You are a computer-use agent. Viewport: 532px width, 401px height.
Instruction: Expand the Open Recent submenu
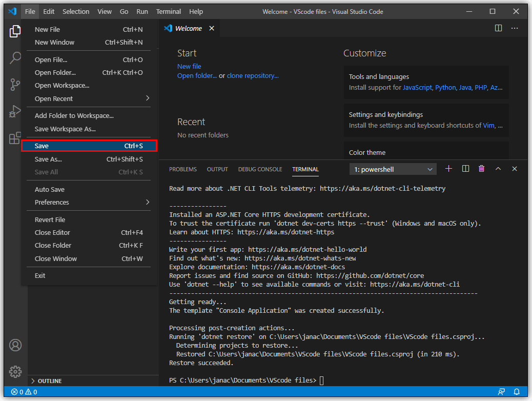(89, 98)
